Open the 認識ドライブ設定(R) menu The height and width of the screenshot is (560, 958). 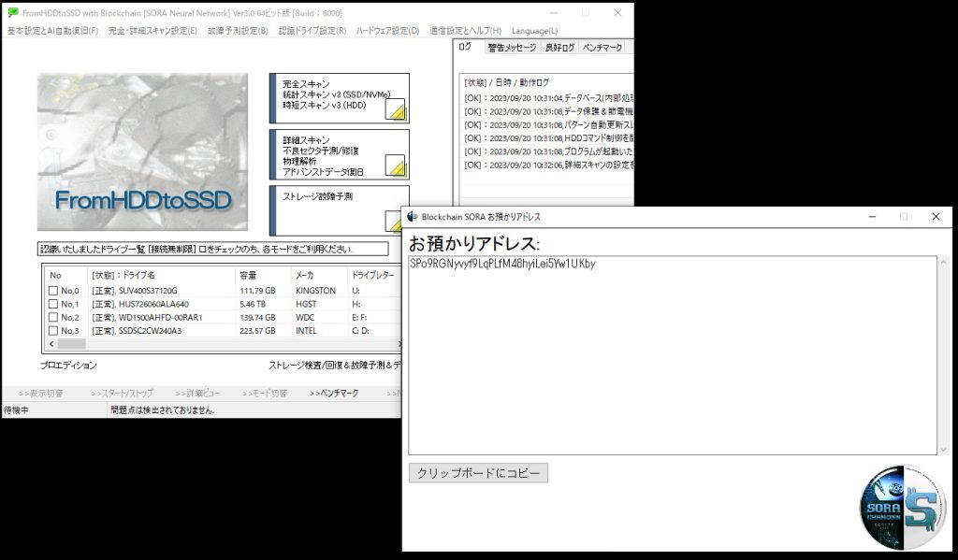coord(312,31)
